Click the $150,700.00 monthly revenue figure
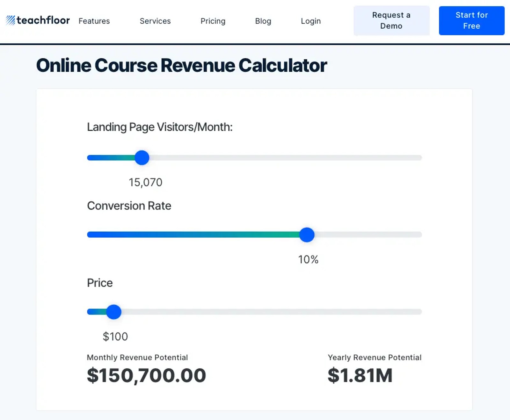This screenshot has width=510, height=420. [146, 375]
